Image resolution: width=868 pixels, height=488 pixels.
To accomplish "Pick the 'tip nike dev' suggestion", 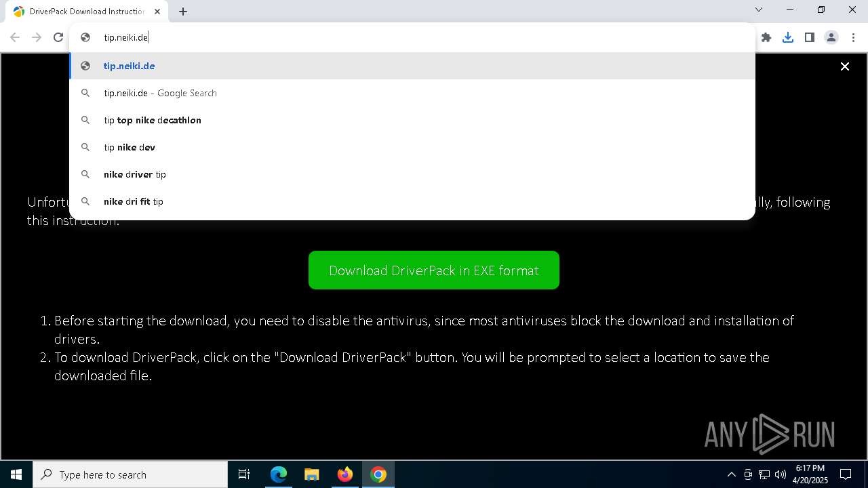I will pos(412,147).
